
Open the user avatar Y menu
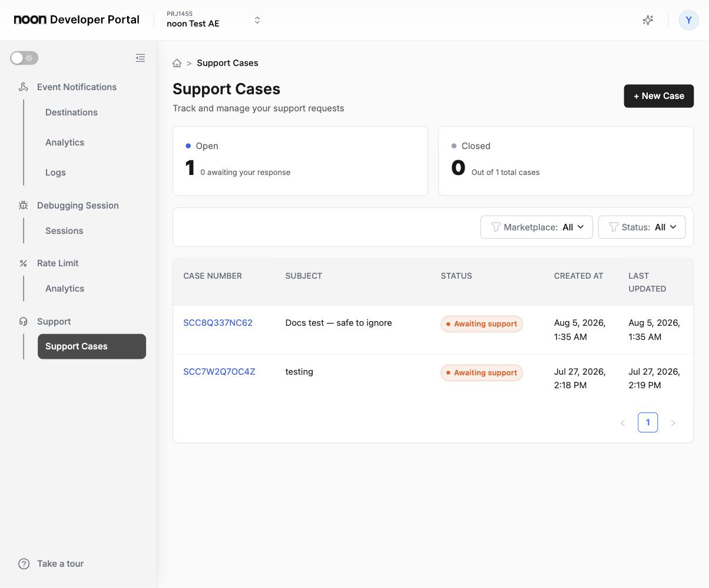pos(688,20)
